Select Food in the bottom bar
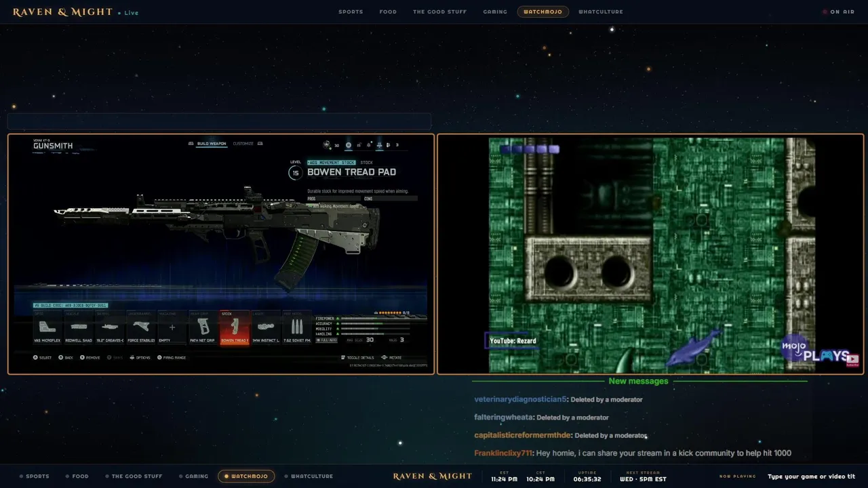Screen dimensions: 868x488 point(77,476)
